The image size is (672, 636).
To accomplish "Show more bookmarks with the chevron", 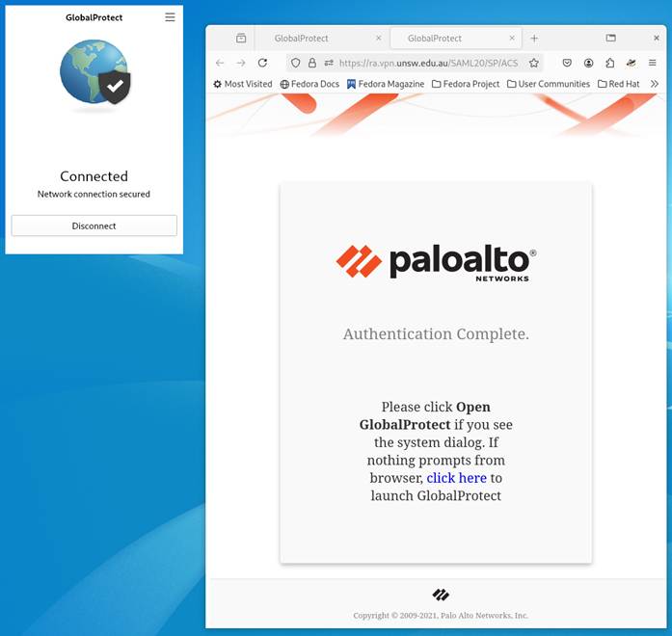I will [x=654, y=84].
